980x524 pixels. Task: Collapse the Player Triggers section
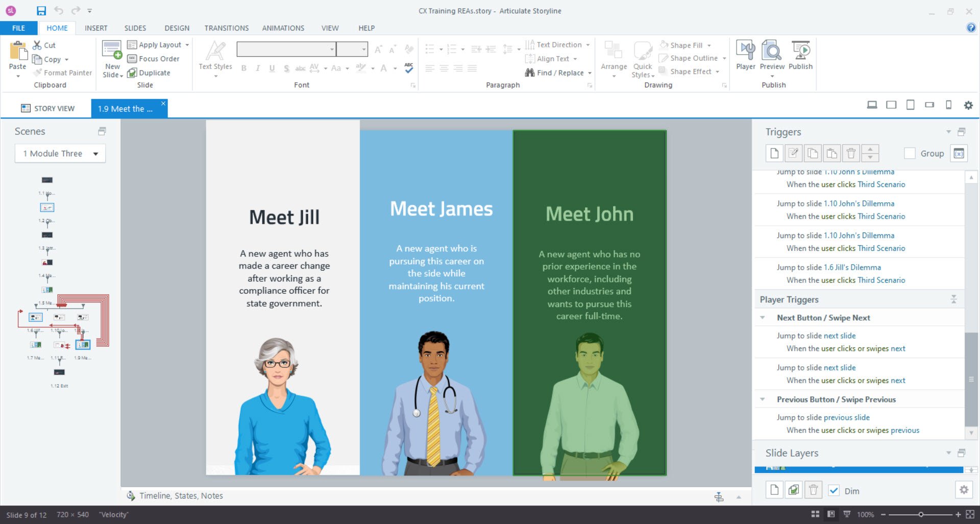pos(953,299)
